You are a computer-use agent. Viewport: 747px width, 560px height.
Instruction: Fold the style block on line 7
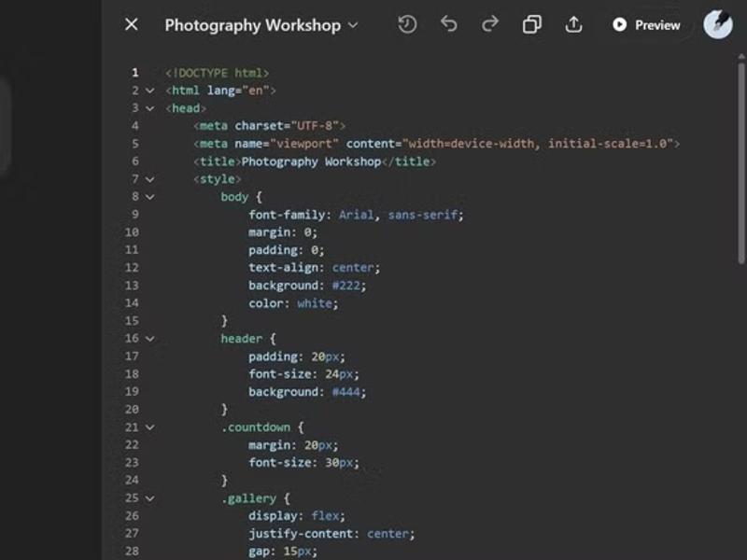coord(149,179)
